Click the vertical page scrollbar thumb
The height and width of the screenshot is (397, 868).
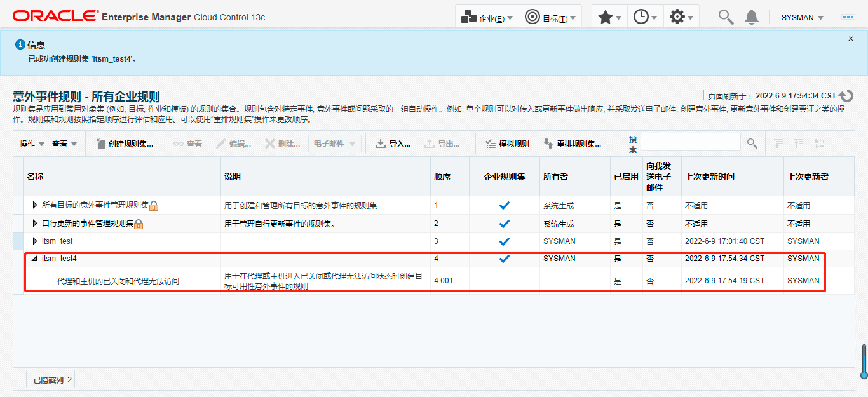[x=864, y=361]
